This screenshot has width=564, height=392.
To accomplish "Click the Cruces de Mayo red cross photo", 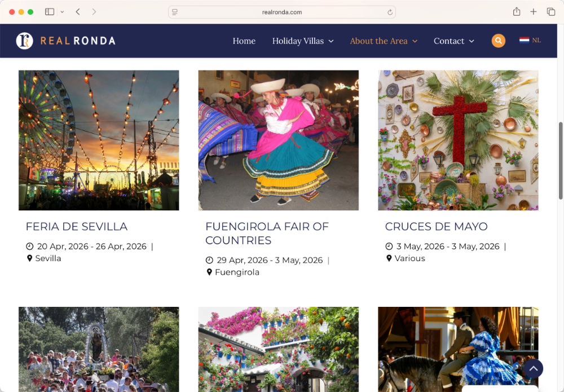I will (x=458, y=140).
